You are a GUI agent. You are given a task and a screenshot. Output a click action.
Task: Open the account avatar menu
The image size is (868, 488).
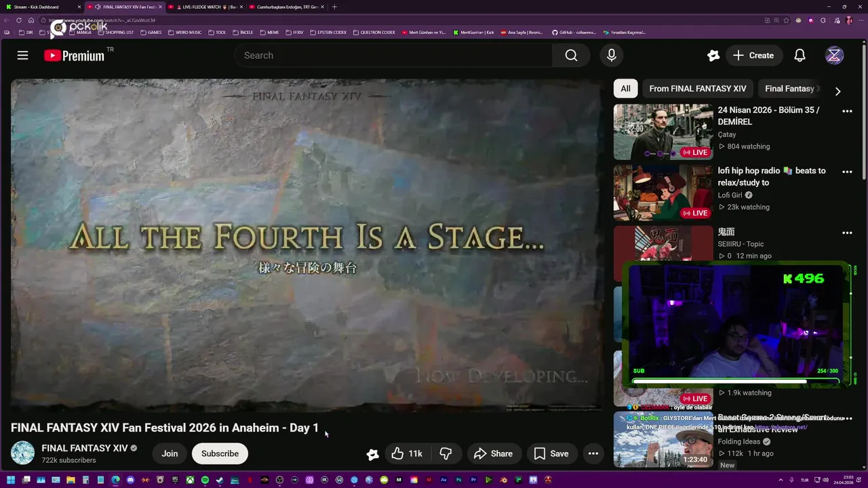pyautogui.click(x=834, y=56)
